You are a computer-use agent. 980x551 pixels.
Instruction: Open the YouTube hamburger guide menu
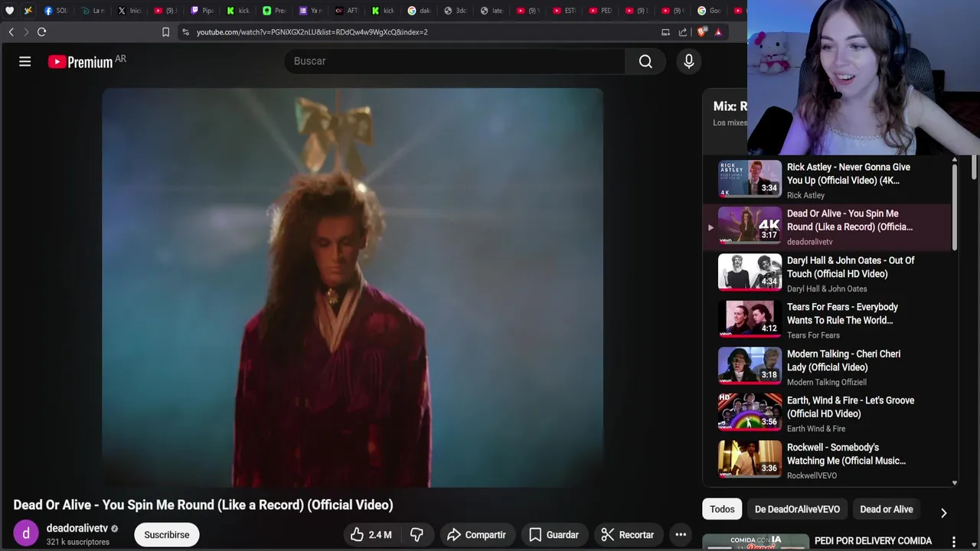24,61
